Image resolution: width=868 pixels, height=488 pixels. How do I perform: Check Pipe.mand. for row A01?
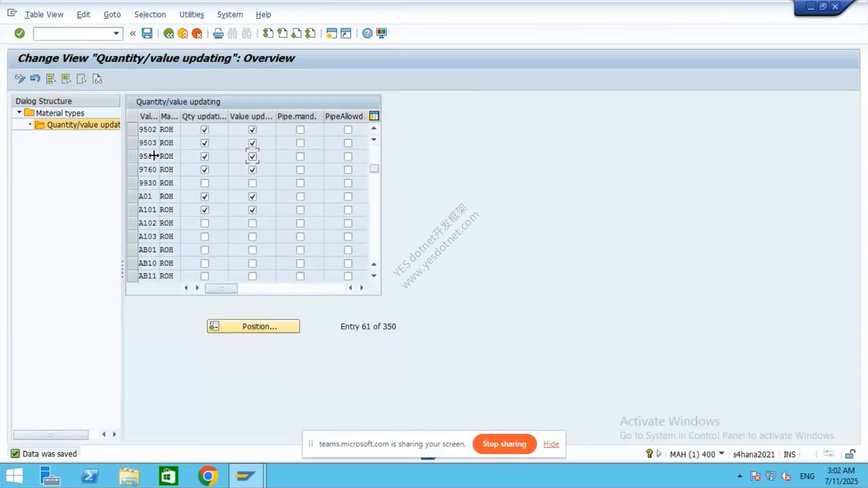tap(300, 197)
